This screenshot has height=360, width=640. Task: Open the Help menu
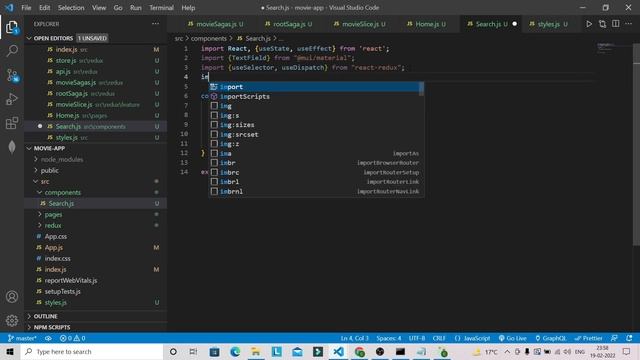[x=188, y=8]
